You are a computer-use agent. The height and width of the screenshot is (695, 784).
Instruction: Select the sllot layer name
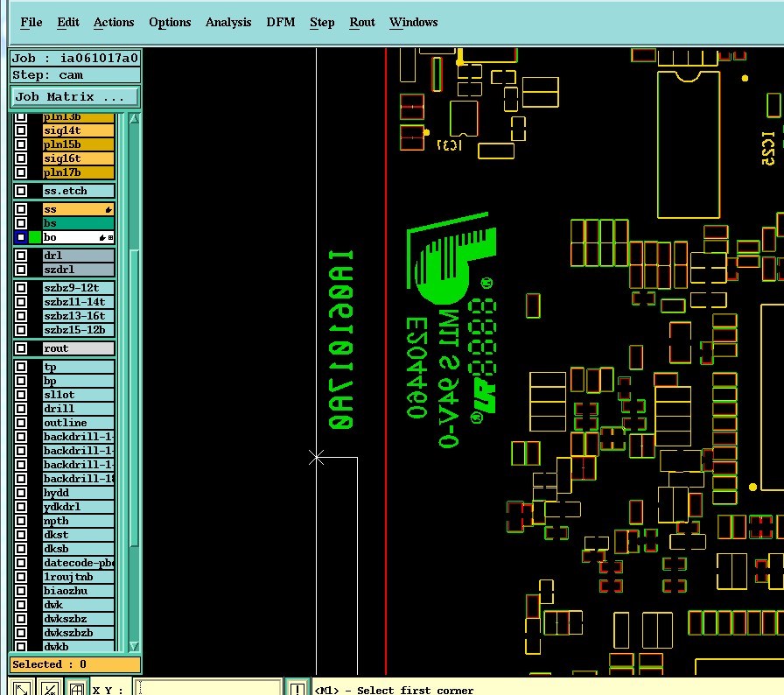[x=79, y=395]
